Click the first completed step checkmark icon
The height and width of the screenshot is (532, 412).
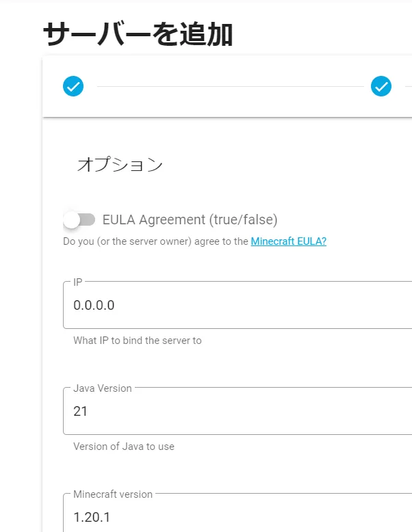click(73, 86)
